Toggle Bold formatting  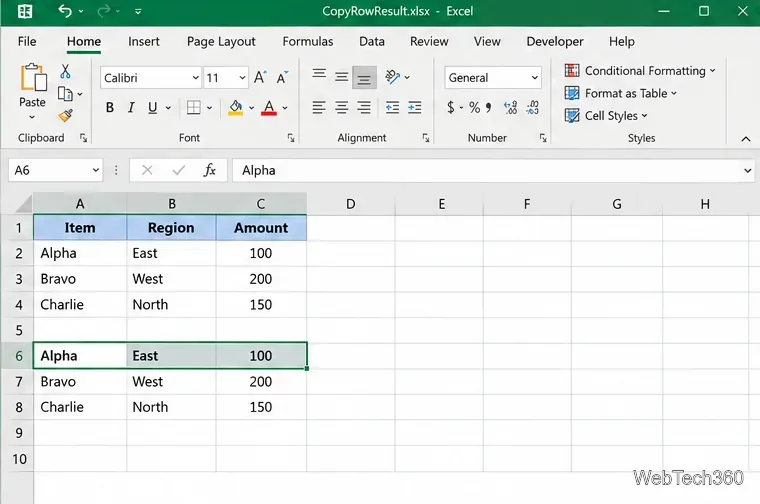[110, 107]
